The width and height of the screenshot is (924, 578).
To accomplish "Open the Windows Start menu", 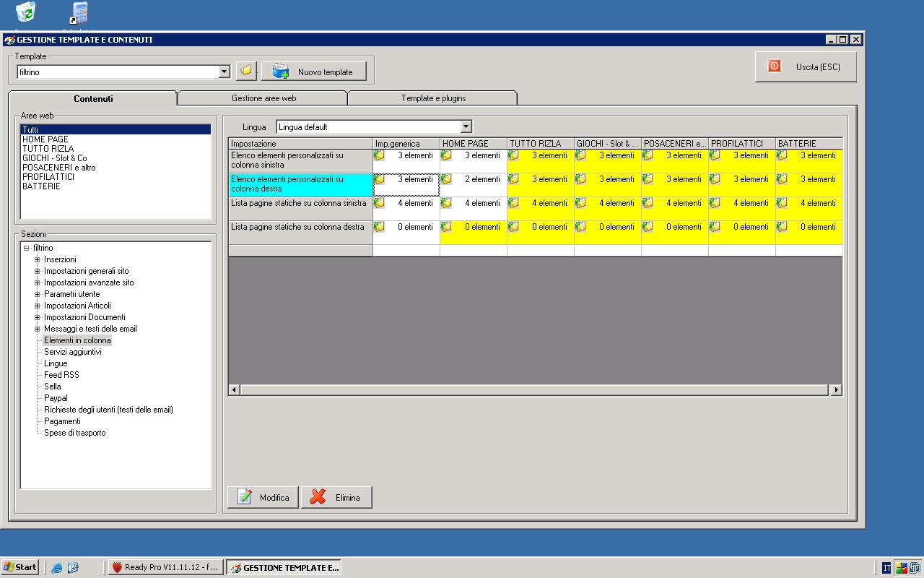I will pyautogui.click(x=20, y=567).
